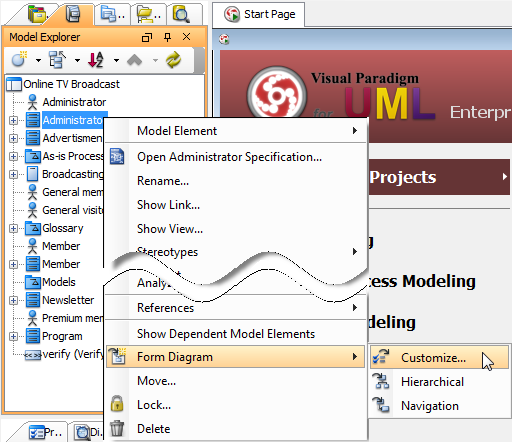
Task: Open the Diagram Navigator tab icon
Action: pyautogui.click(x=37, y=14)
